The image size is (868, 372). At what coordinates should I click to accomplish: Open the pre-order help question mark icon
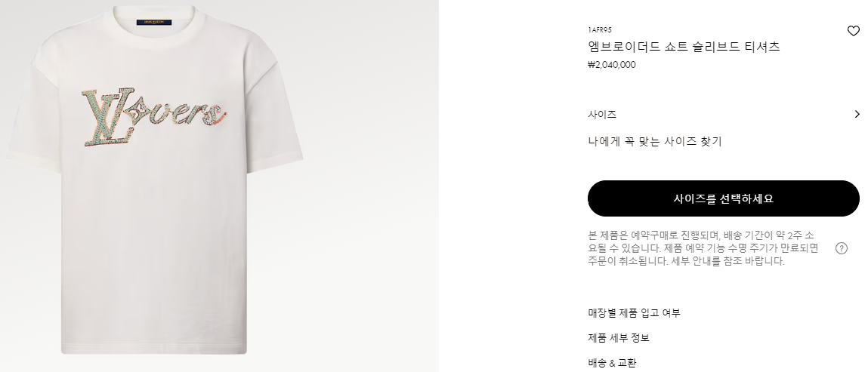click(841, 248)
